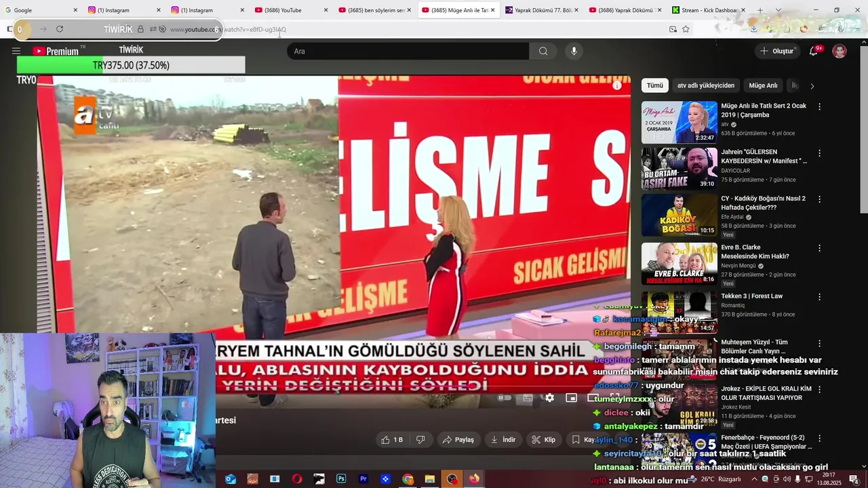Open Jahrein GÜLERSEN KAYBEDERSİN thumbnail
The image size is (868, 488).
[x=679, y=168]
